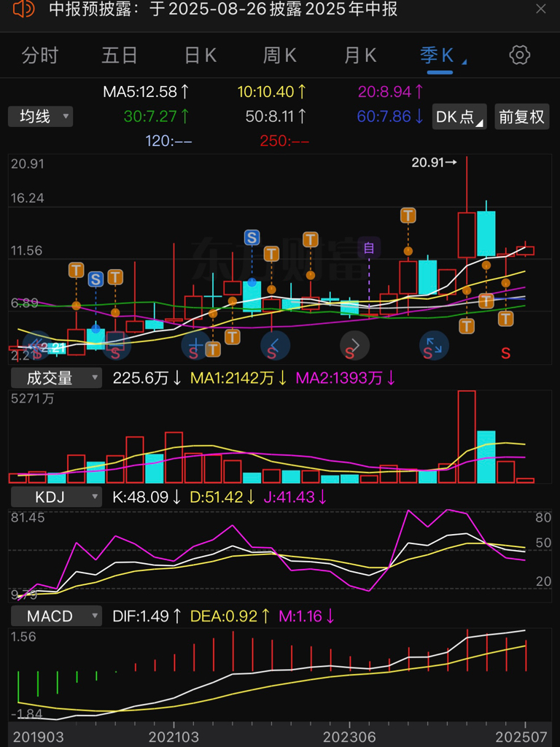560x747 pixels.
Task: Tap the T marker right of the center blue S
Action: point(271,253)
